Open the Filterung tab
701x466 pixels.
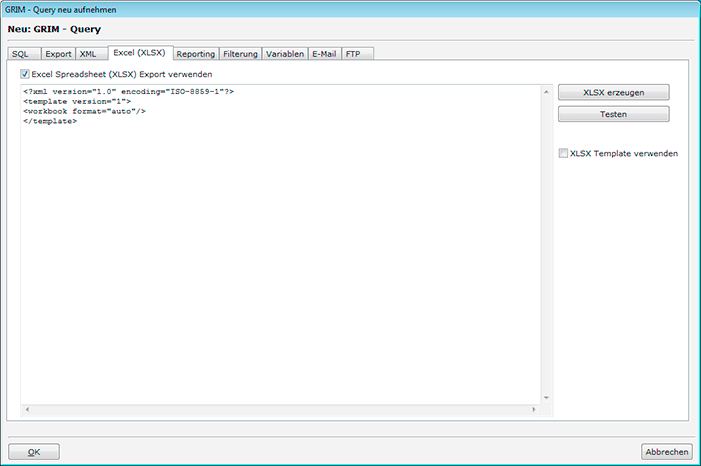(240, 54)
